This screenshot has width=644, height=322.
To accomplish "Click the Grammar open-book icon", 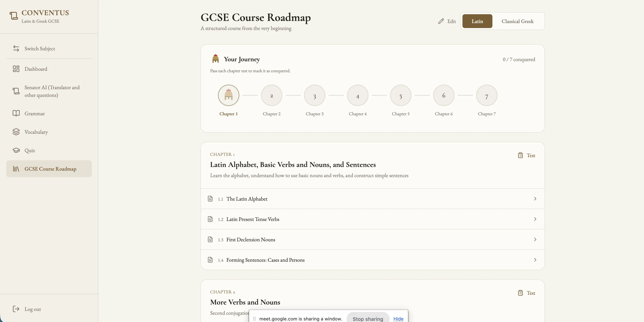I will pyautogui.click(x=16, y=114).
